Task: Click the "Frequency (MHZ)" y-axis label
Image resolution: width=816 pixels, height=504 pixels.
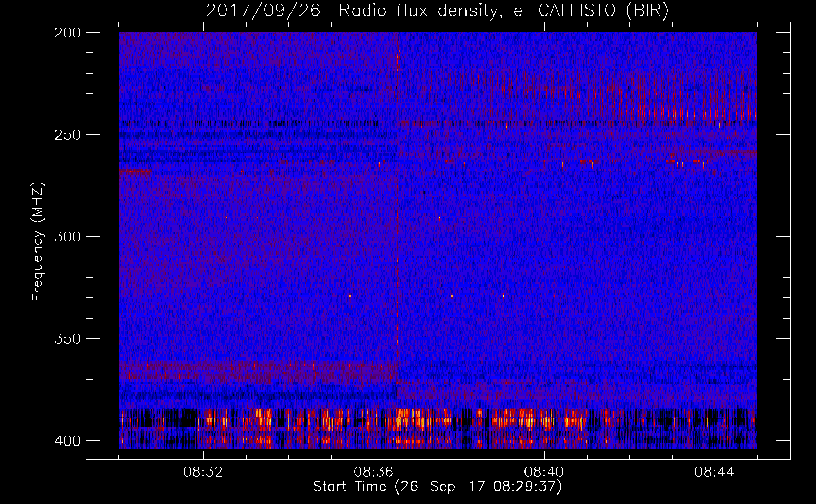Action: (38, 242)
